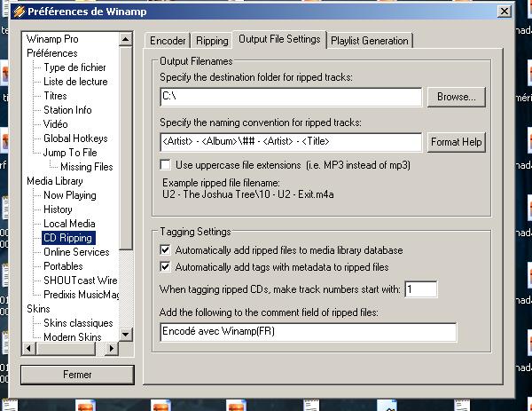Click the tree's scroll left arrow
This screenshot has width=532, height=411.
29,348
